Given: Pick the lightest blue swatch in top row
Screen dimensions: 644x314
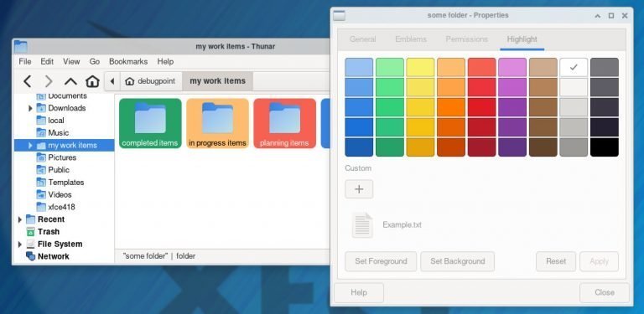Looking at the screenshot, I should 359,67.
